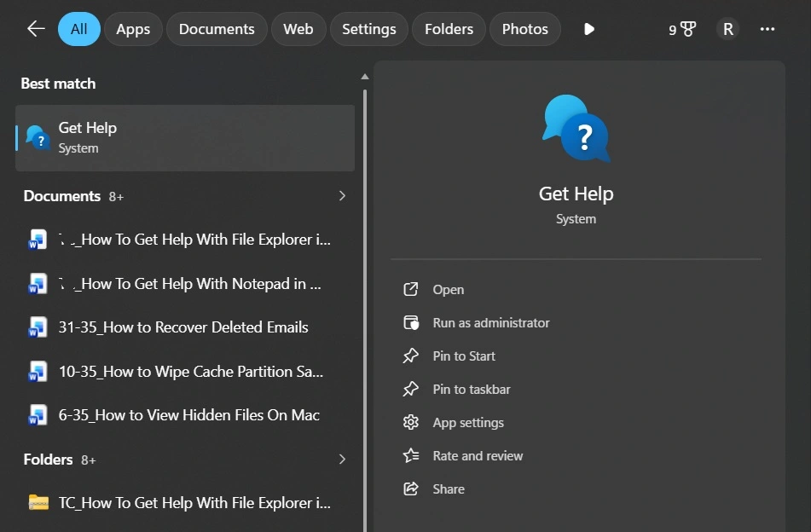Click the Run as administrator shield icon
This screenshot has width=811, height=532.
[411, 322]
